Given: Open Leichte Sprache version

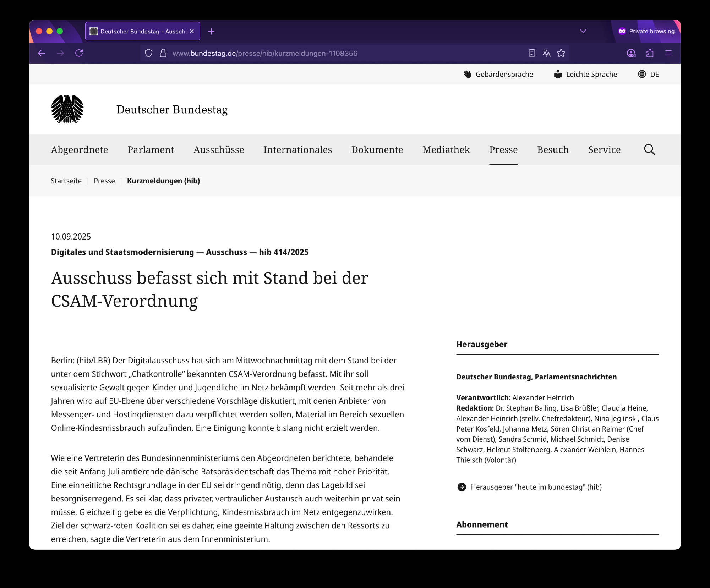Looking at the screenshot, I should (x=585, y=74).
